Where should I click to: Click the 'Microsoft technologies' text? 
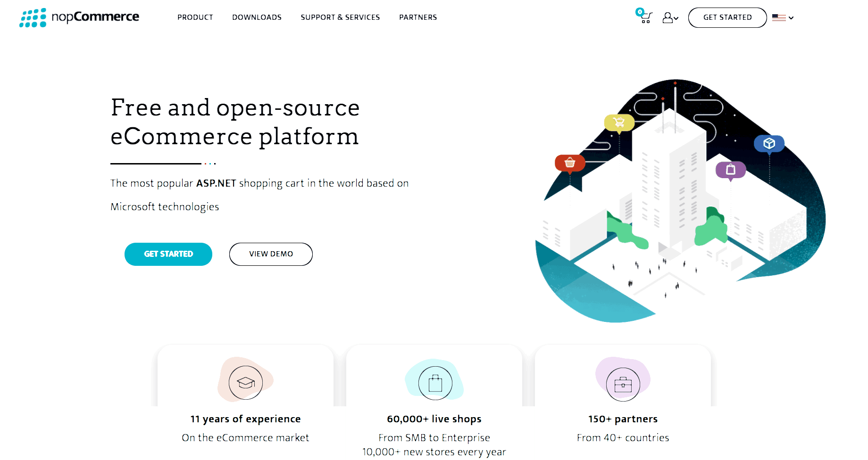[x=165, y=206]
